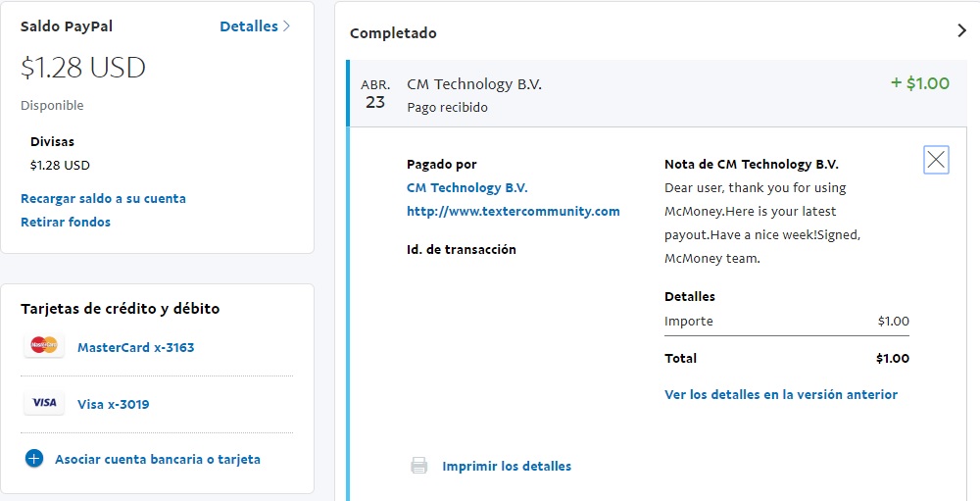Screen dimensions: 980x501
Task: Open Visa x-3019 card details
Action: [113, 404]
